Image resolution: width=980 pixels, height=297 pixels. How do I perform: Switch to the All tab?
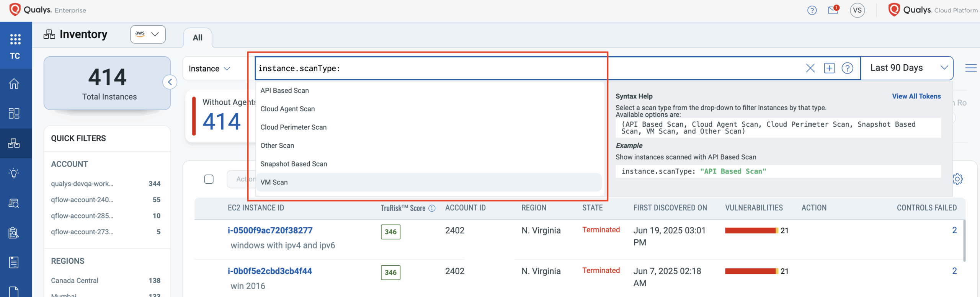[x=198, y=38]
